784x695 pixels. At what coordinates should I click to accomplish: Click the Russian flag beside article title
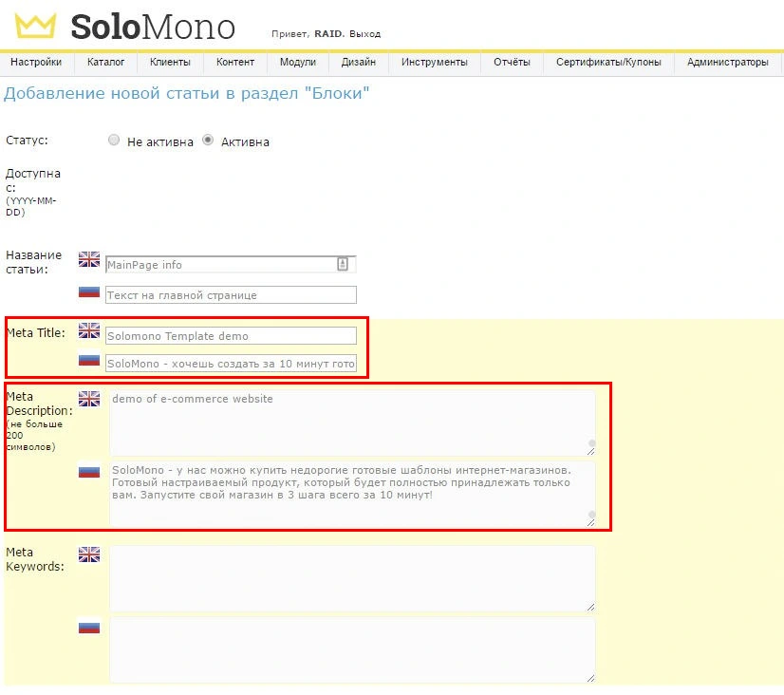(x=89, y=291)
